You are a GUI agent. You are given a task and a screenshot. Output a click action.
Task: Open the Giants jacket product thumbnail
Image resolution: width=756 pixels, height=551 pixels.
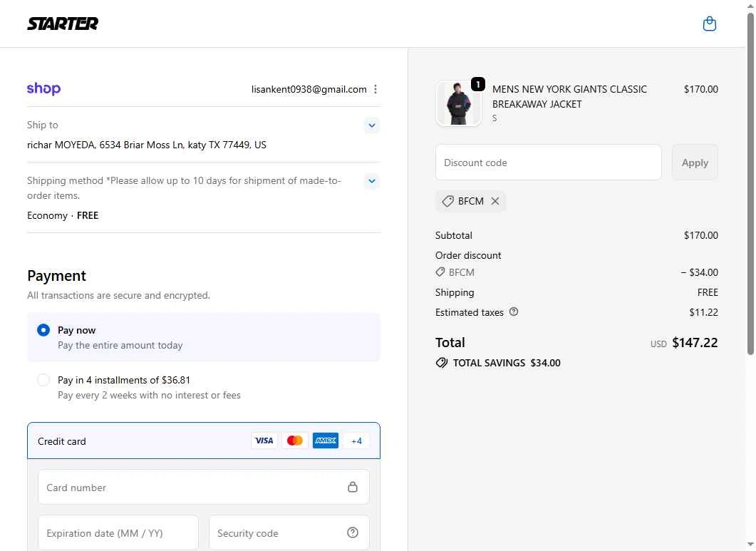(459, 103)
